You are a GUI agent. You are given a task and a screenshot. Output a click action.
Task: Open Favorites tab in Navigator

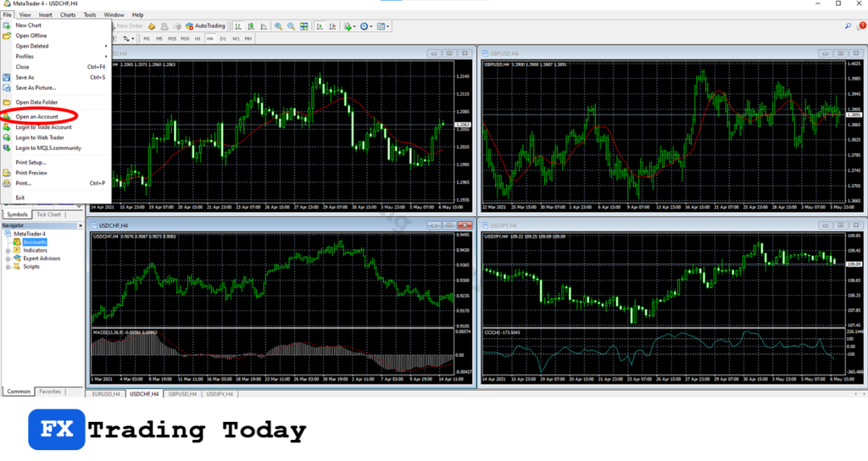50,392
